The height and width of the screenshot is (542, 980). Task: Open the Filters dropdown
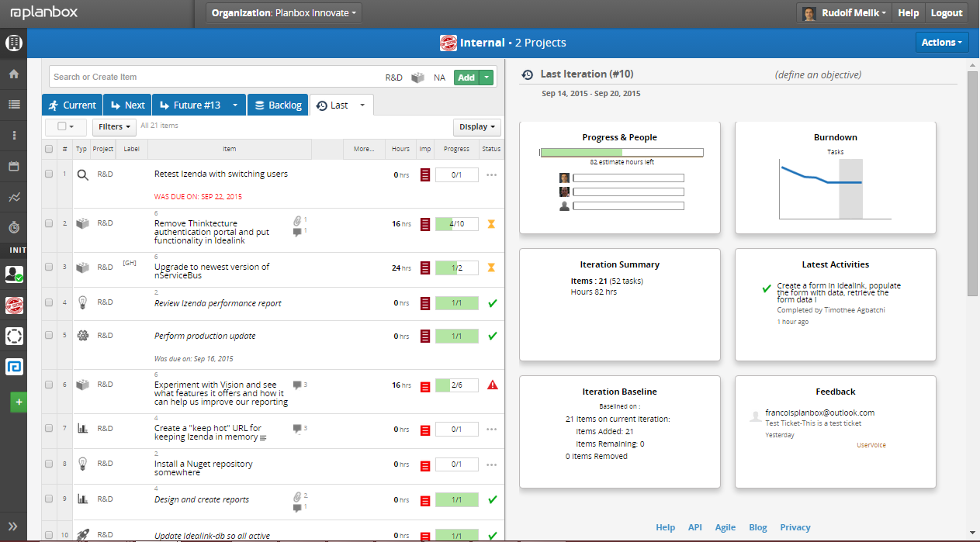pos(114,126)
